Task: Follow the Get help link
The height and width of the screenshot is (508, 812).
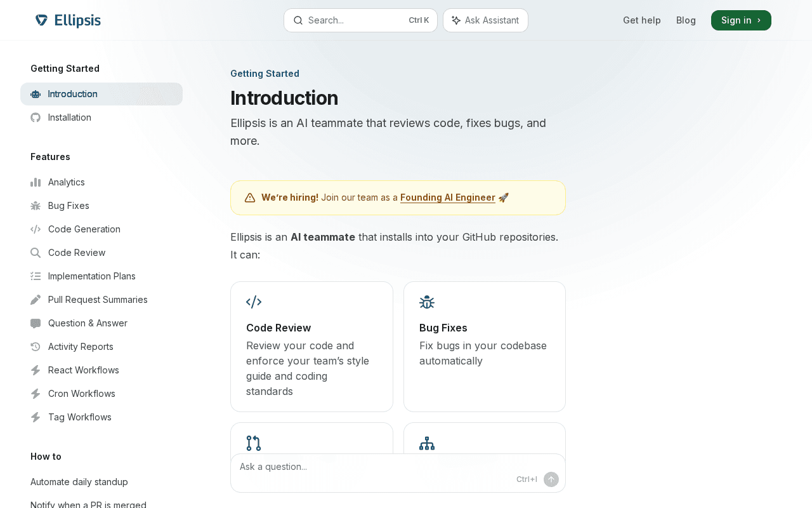Action: 642,20
